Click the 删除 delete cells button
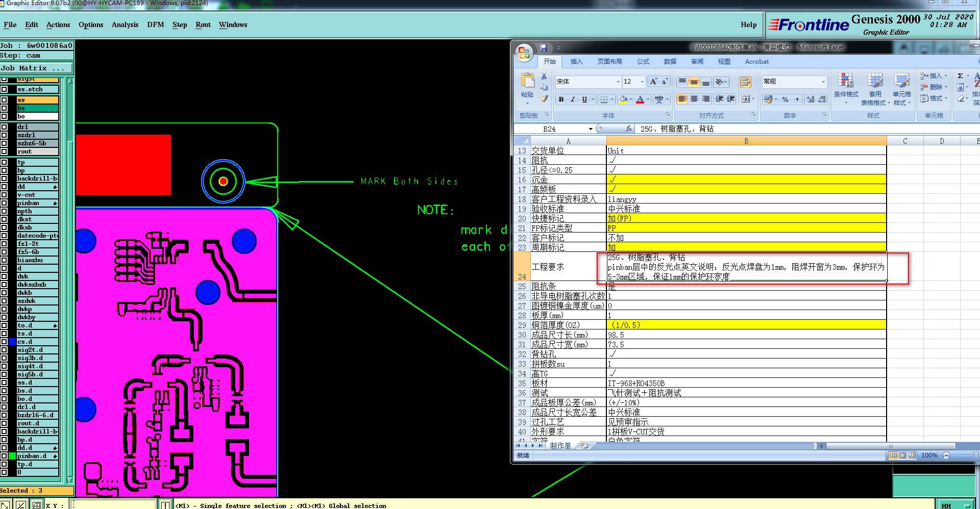 click(934, 87)
